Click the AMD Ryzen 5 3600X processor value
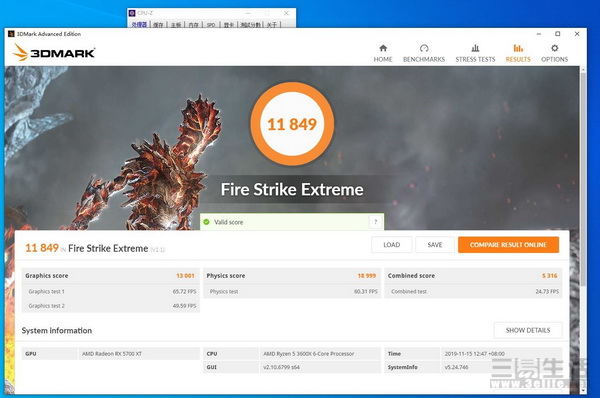Image resolution: width=600 pixels, height=398 pixels. [x=308, y=354]
